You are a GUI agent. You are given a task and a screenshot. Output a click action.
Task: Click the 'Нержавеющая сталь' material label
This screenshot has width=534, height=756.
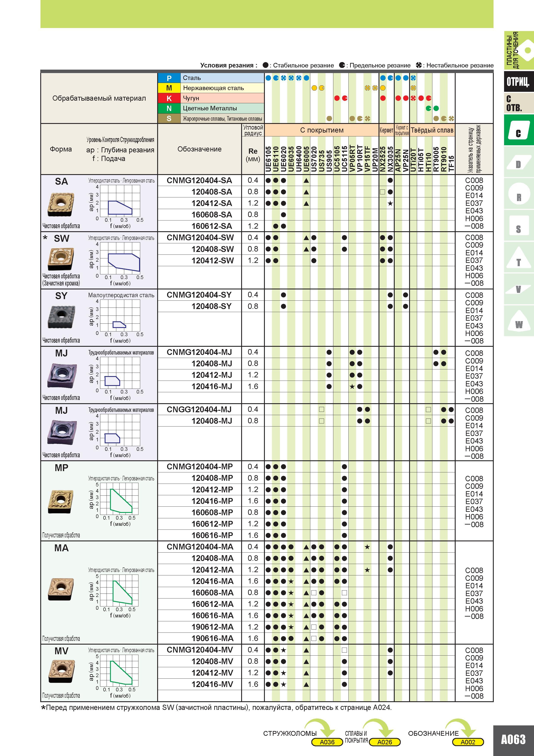(x=214, y=88)
